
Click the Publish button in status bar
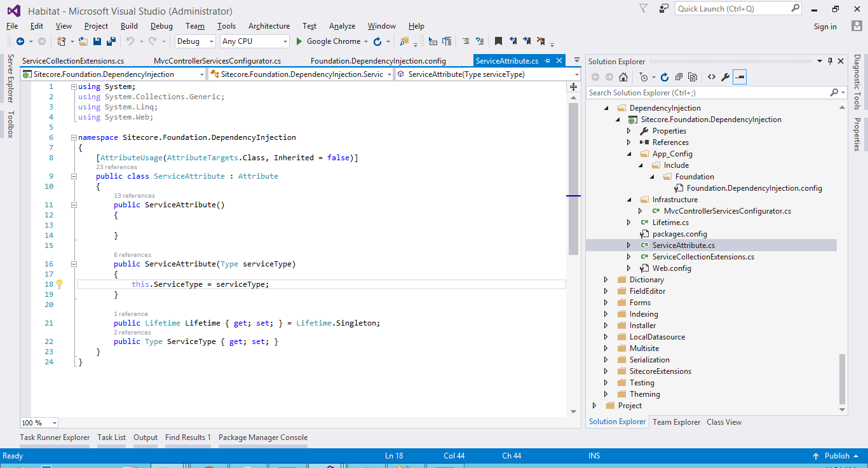tap(836, 456)
